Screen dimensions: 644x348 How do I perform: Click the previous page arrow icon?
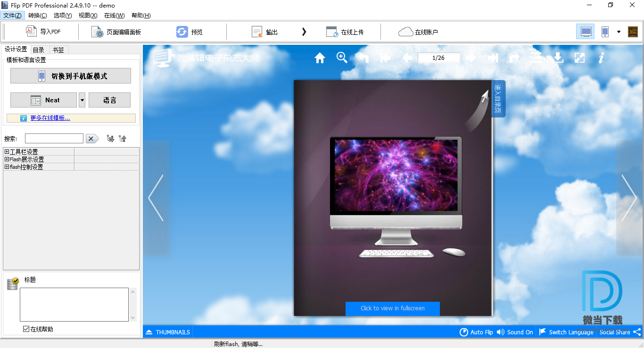(407, 58)
